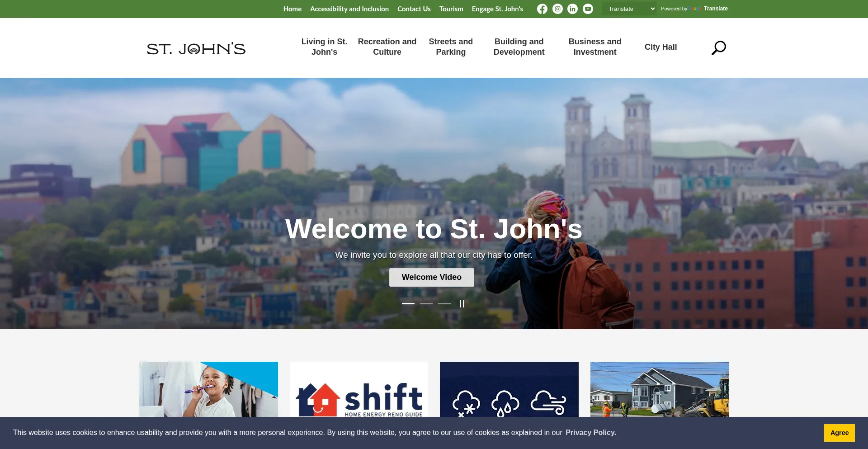Go to homepage via St. John's logo

coord(196,48)
